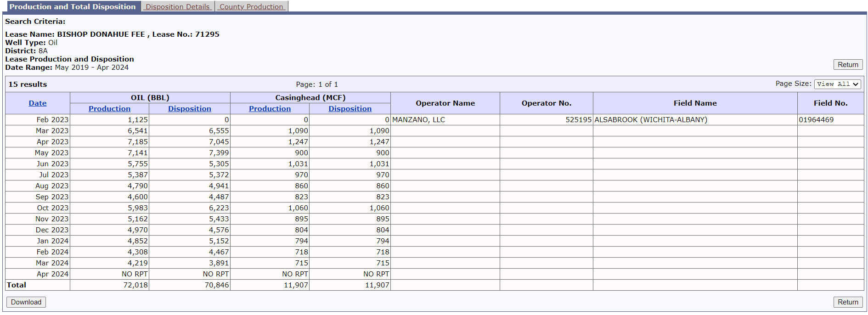Select the Casinghead (MCF) group header
Screen dimensions: 868x315
pyautogui.click(x=310, y=98)
